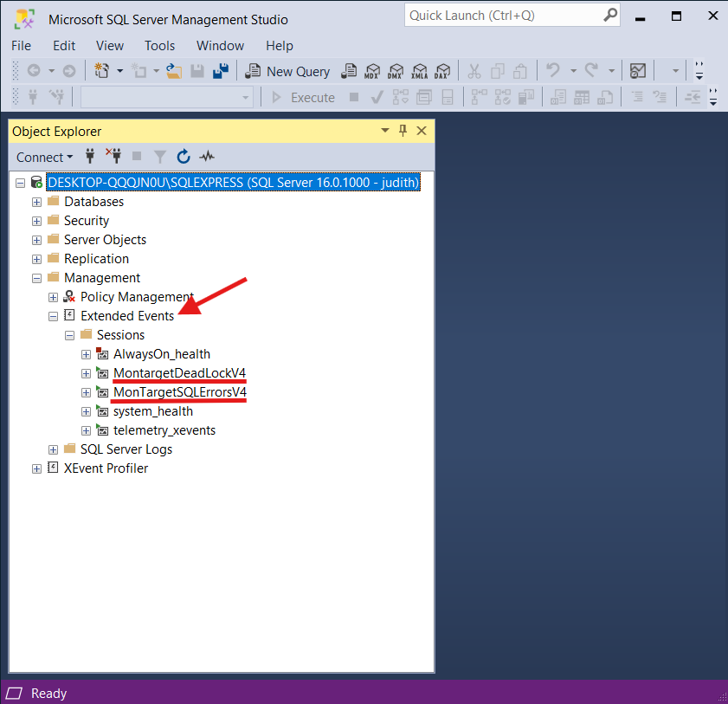The width and height of the screenshot is (728, 704).
Task: Open the Connect dropdown in Object Explorer
Action: tap(44, 158)
